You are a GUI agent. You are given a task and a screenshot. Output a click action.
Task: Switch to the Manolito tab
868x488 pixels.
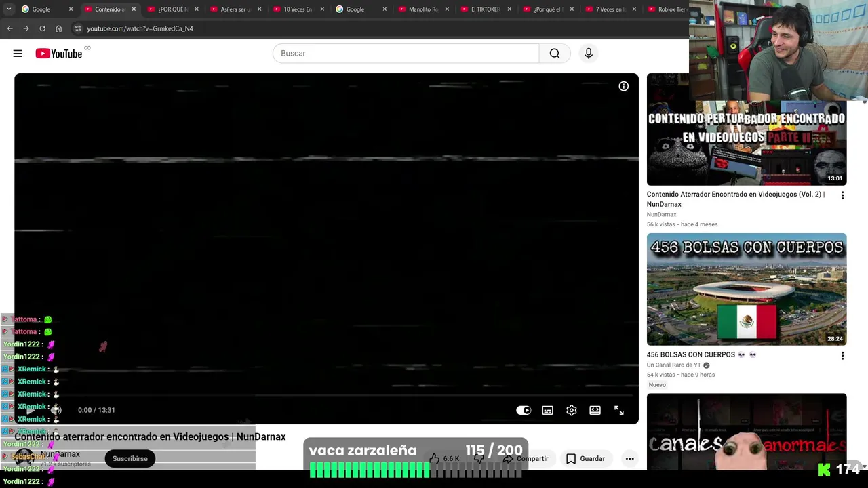point(423,9)
